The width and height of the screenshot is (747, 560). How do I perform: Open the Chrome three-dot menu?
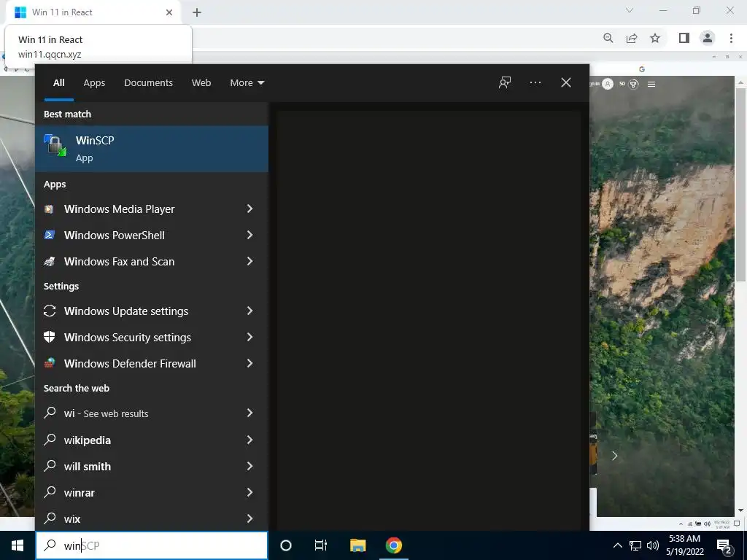pyautogui.click(x=731, y=38)
